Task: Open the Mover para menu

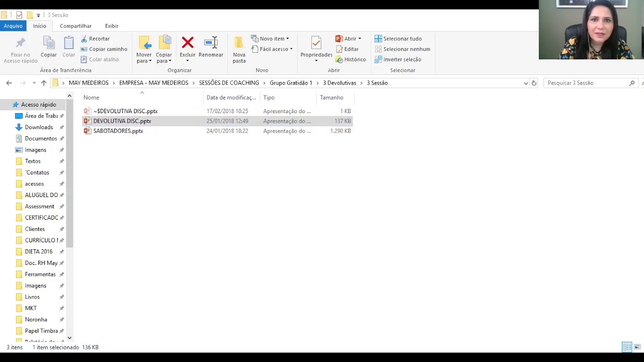Action: 144,49
